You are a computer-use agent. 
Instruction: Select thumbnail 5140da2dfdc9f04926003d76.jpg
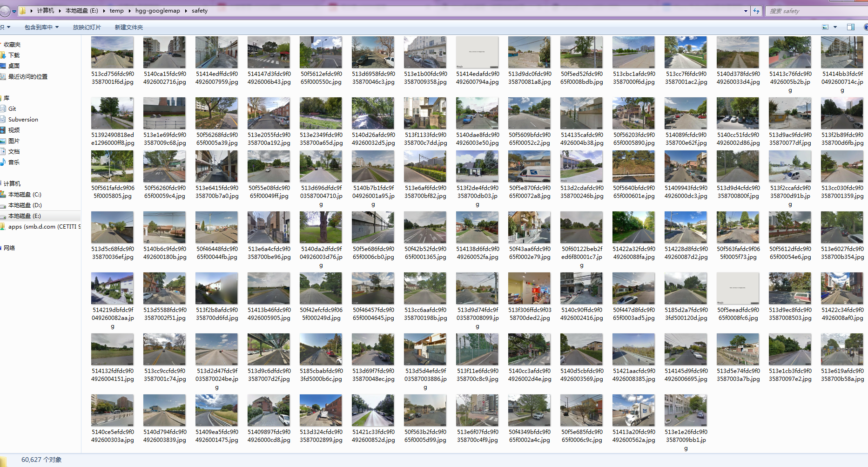coord(321,227)
